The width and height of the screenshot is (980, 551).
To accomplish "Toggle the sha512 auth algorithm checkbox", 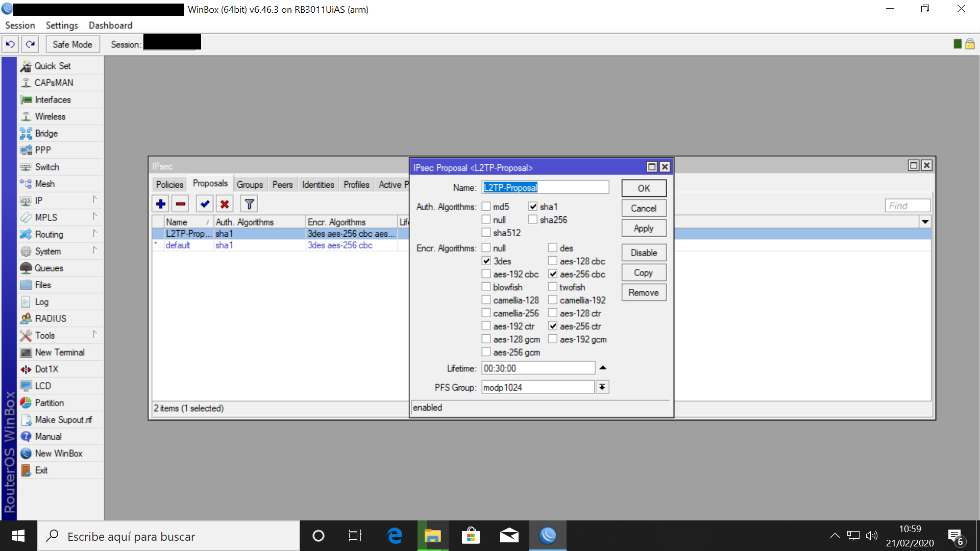I will pyautogui.click(x=486, y=233).
